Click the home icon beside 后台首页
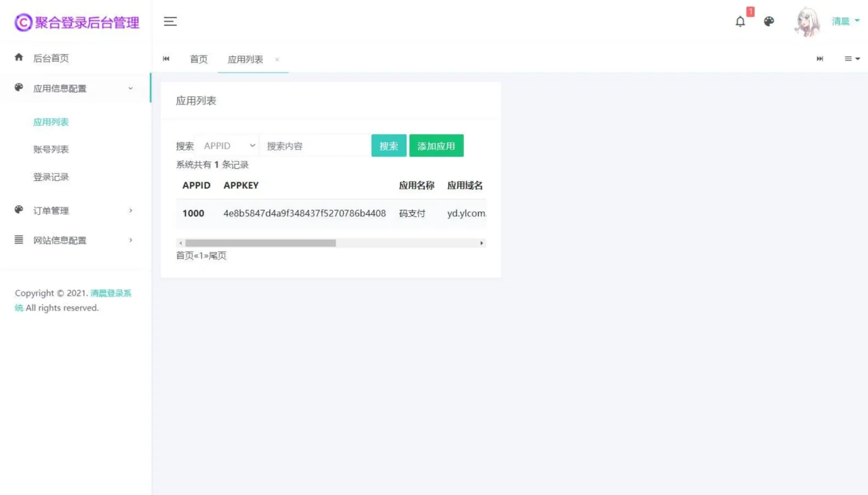This screenshot has width=868, height=495. click(x=19, y=58)
